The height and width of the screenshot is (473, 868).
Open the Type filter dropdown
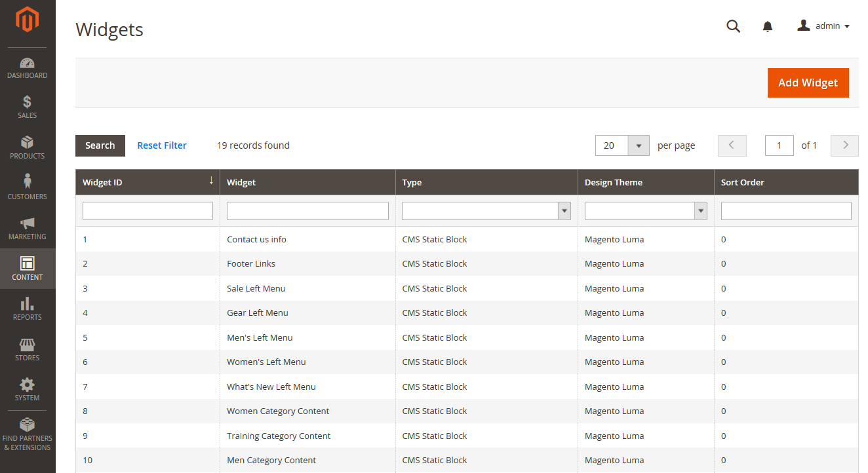pyautogui.click(x=564, y=210)
